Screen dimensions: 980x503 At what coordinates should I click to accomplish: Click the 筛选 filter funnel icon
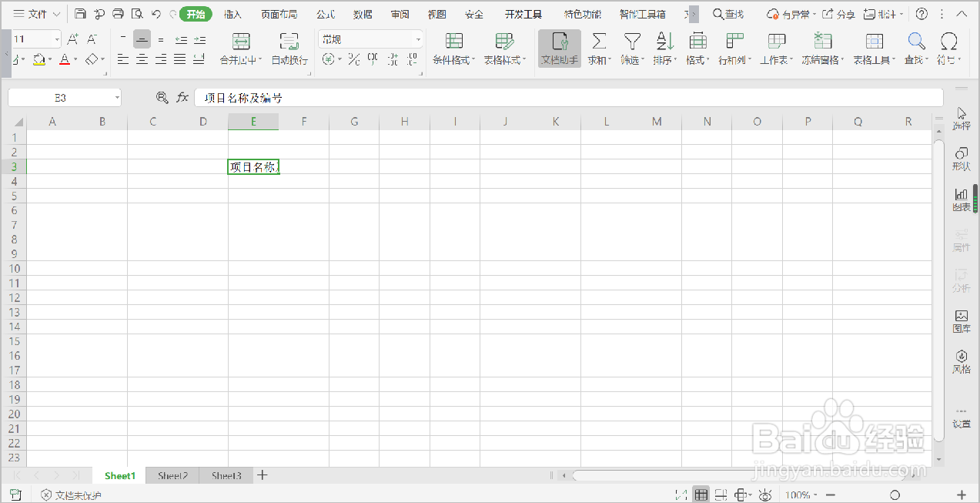point(632,41)
